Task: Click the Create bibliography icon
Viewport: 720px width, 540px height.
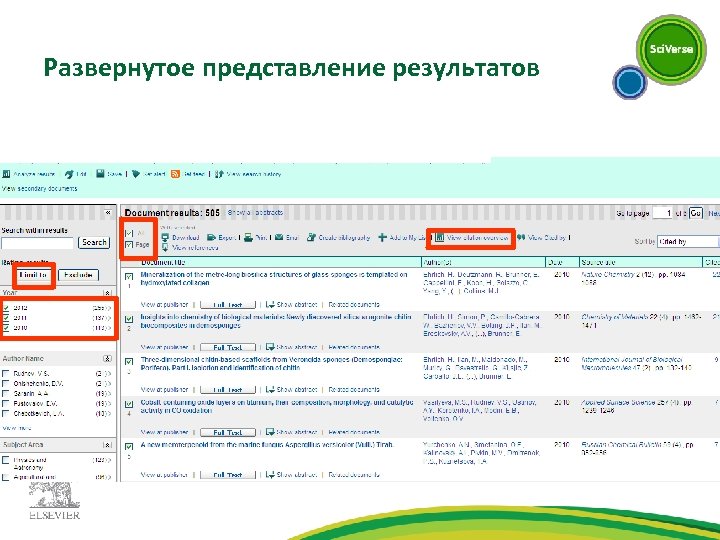Action: [311, 237]
